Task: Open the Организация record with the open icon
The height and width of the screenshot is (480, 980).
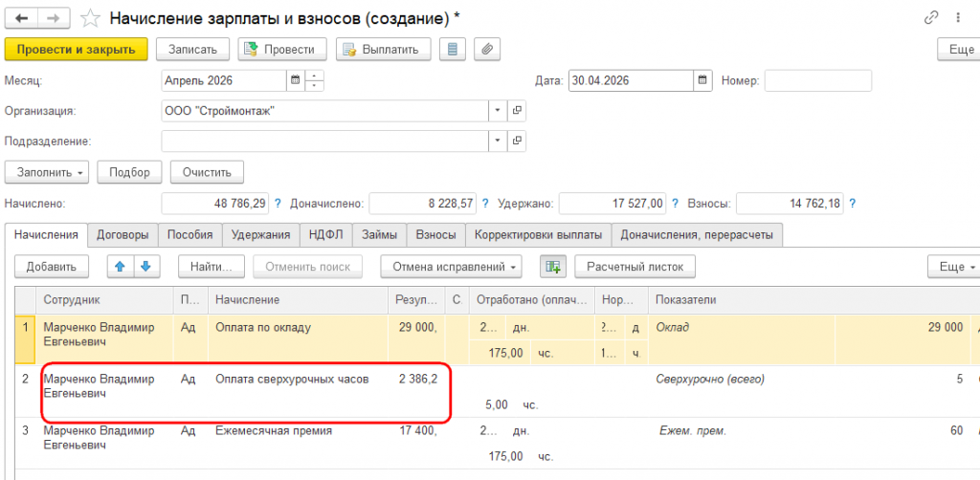Action: point(516,111)
